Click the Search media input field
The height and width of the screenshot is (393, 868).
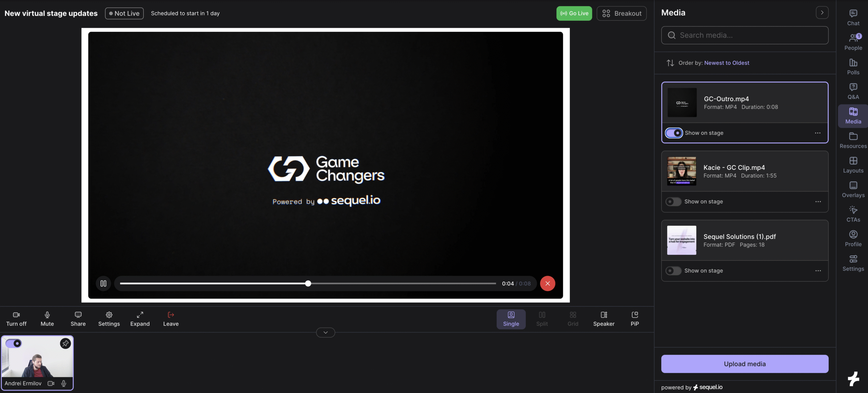745,35
